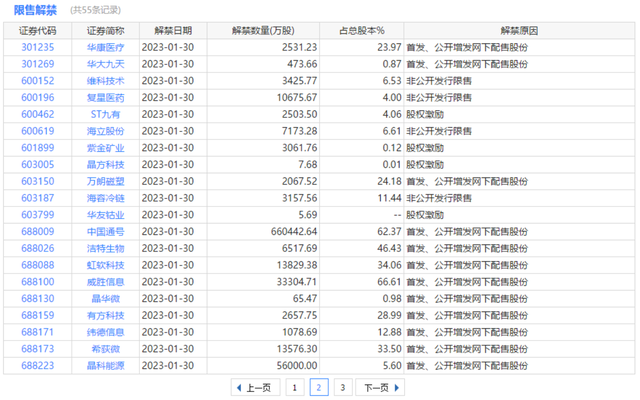
Task: Click the 有方科技 stock name
Action: pos(105,315)
